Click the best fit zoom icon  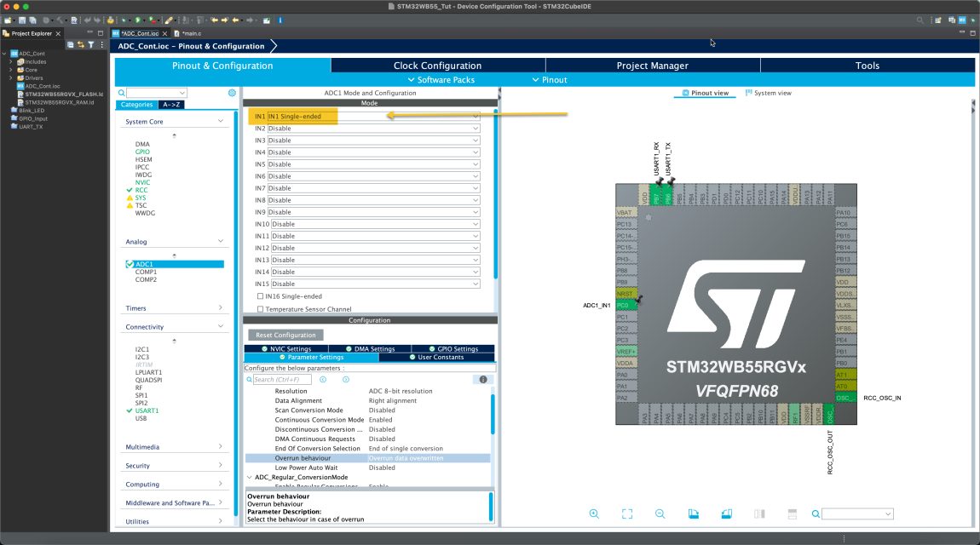click(627, 513)
